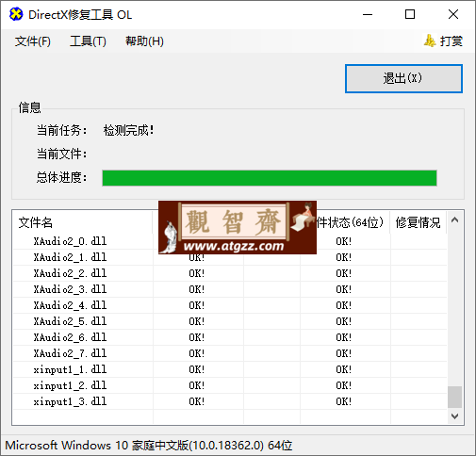Image resolution: width=476 pixels, height=456 pixels.
Task: Select the xinput1_1.dll row
Action: [230, 369]
